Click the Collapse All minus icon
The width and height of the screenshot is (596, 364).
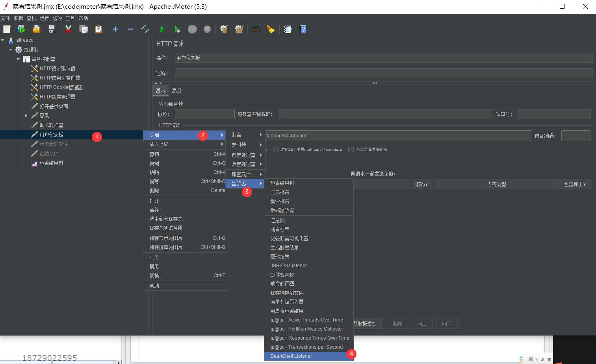pyautogui.click(x=130, y=29)
